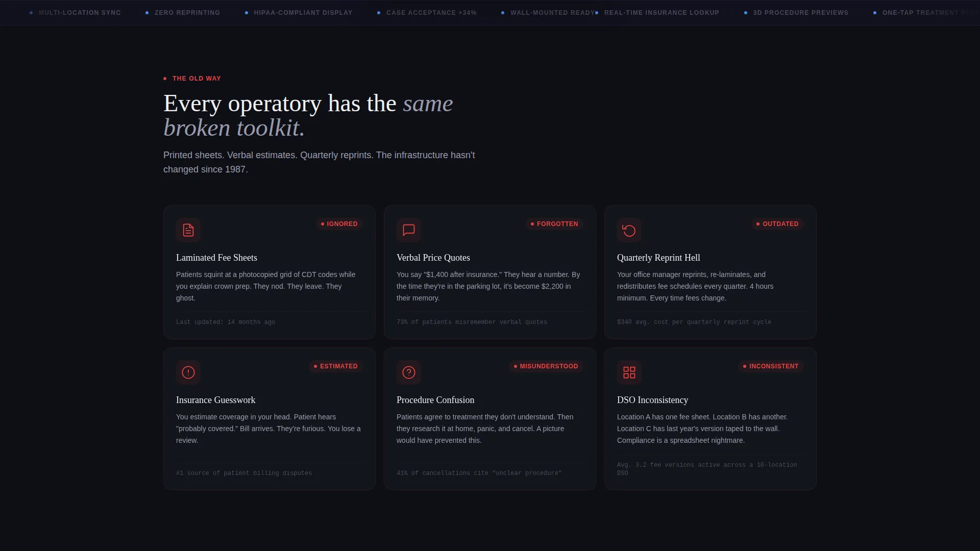
Task: Select the DSO Inconsistency card heading
Action: [x=652, y=400]
